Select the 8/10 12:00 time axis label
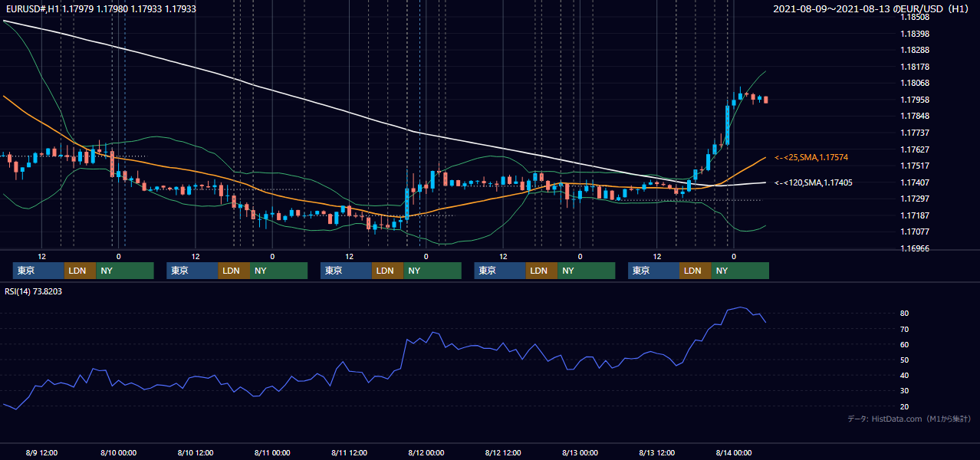 click(x=196, y=452)
